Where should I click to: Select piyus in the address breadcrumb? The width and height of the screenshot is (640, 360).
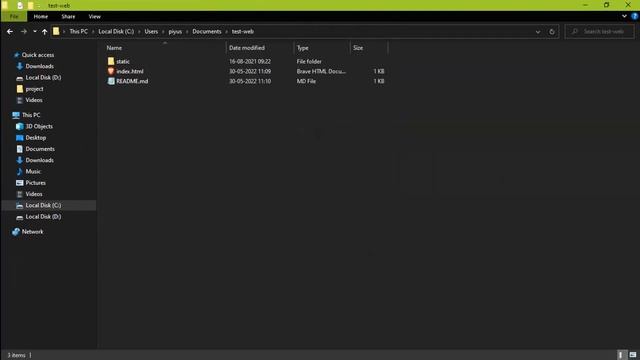pos(175,31)
